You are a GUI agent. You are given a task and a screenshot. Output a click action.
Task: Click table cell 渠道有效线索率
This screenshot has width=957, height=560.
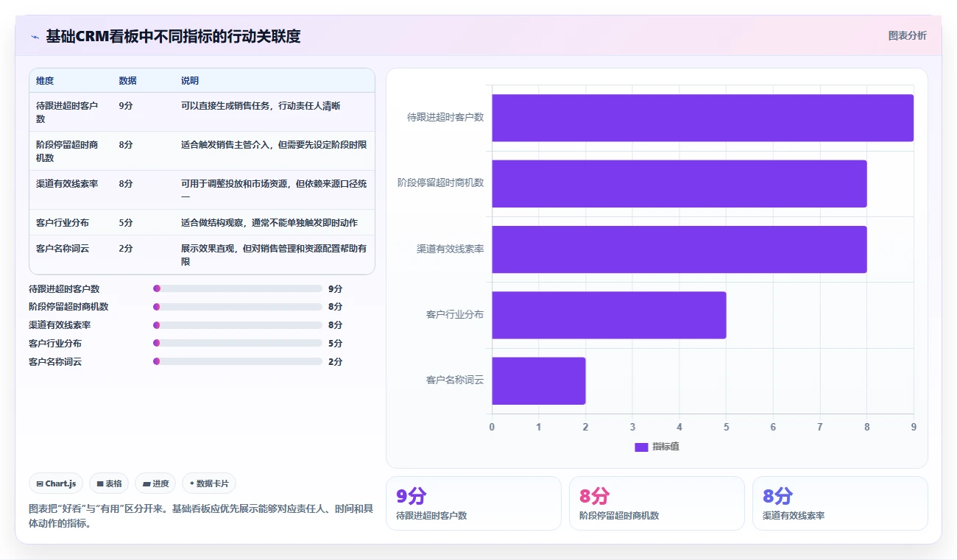[x=67, y=184]
